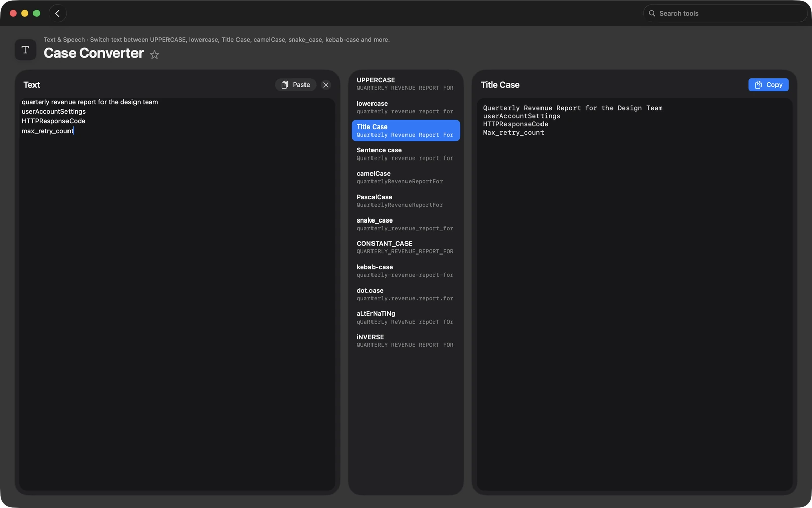The width and height of the screenshot is (812, 508).
Task: Select the UPPERCASE conversion option
Action: pos(406,84)
